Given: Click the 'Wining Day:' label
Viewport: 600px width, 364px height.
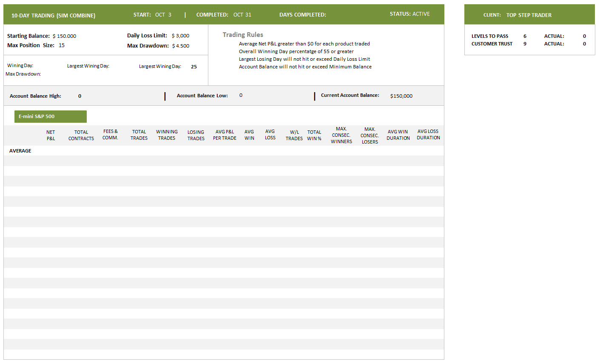Looking at the screenshot, I should click(20, 66).
